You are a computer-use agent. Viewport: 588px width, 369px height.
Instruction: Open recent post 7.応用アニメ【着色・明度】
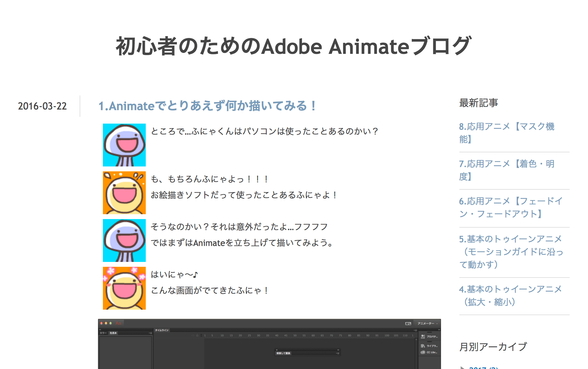507,170
